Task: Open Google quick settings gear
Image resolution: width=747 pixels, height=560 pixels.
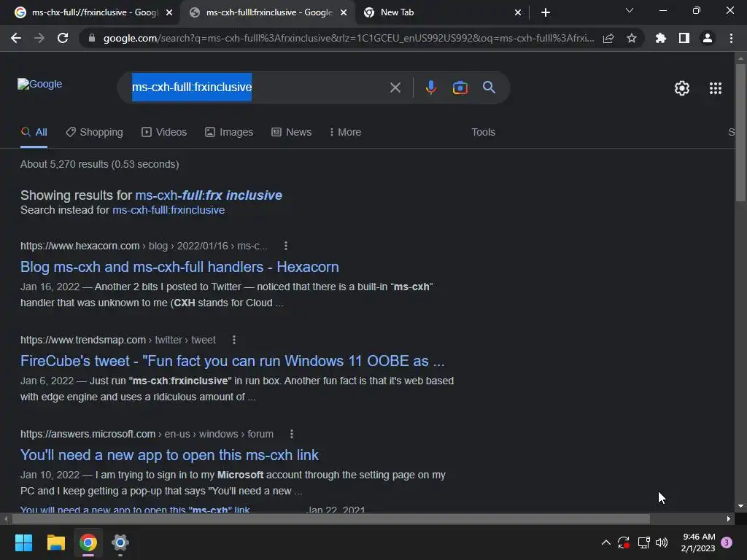Action: tap(682, 88)
